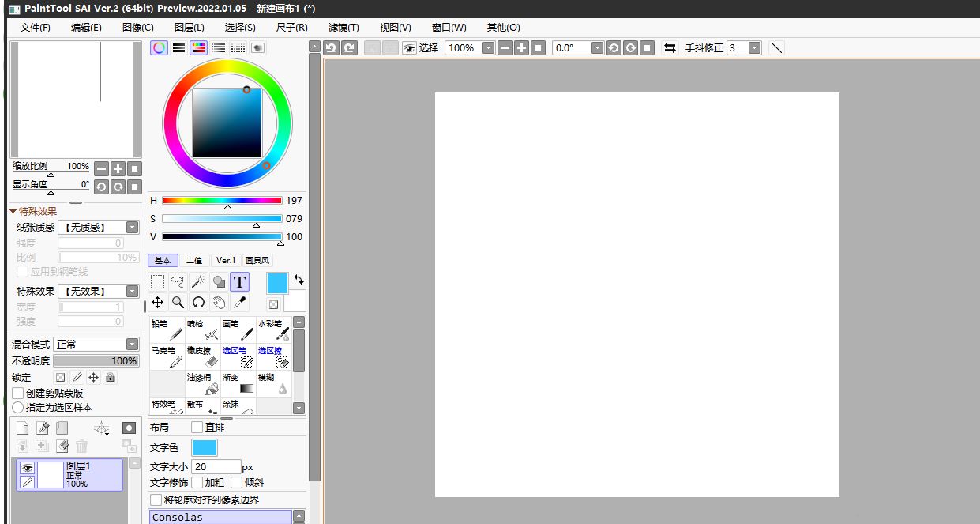The image size is (980, 524).
Task: Select the Move layer tool
Action: tap(157, 303)
